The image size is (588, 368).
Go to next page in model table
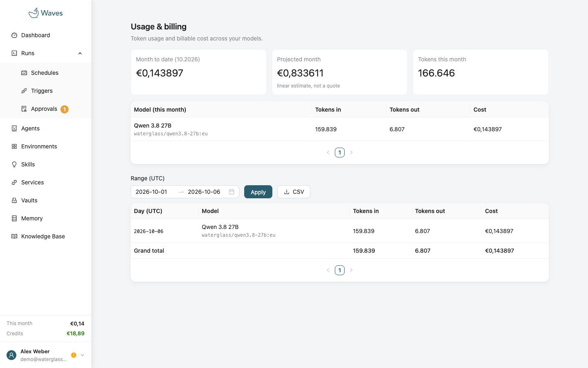[351, 153]
